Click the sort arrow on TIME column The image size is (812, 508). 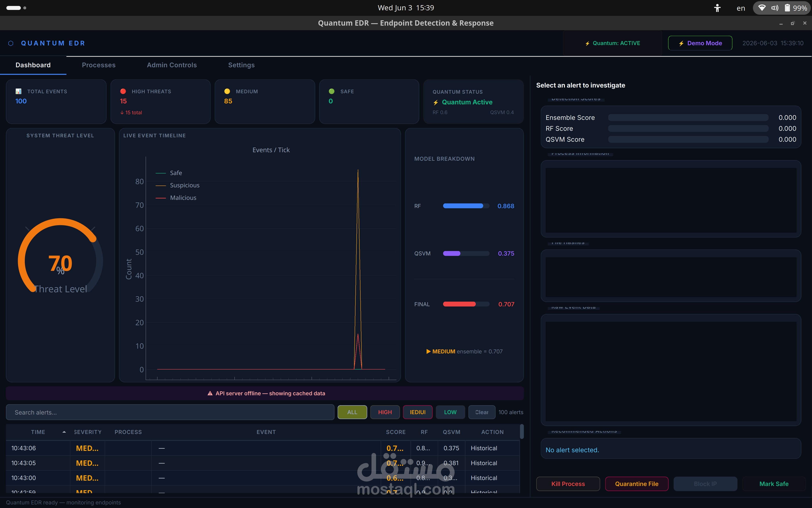point(64,432)
